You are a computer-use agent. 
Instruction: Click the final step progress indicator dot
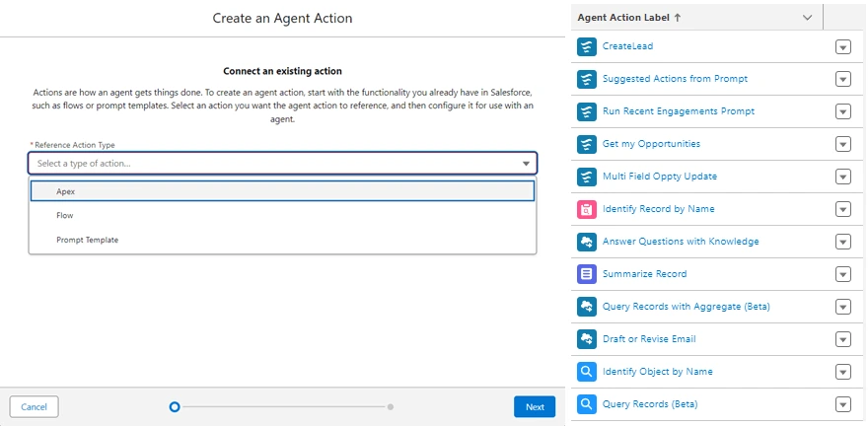[x=391, y=406]
